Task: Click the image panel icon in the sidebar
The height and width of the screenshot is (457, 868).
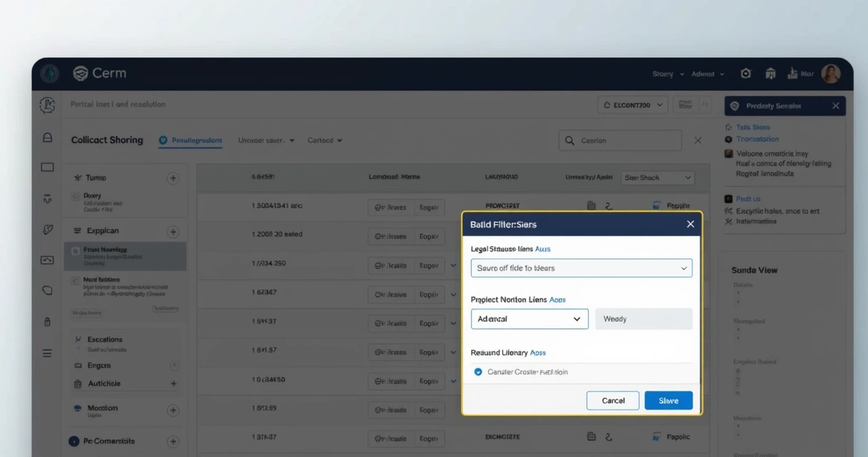Action: (46, 260)
